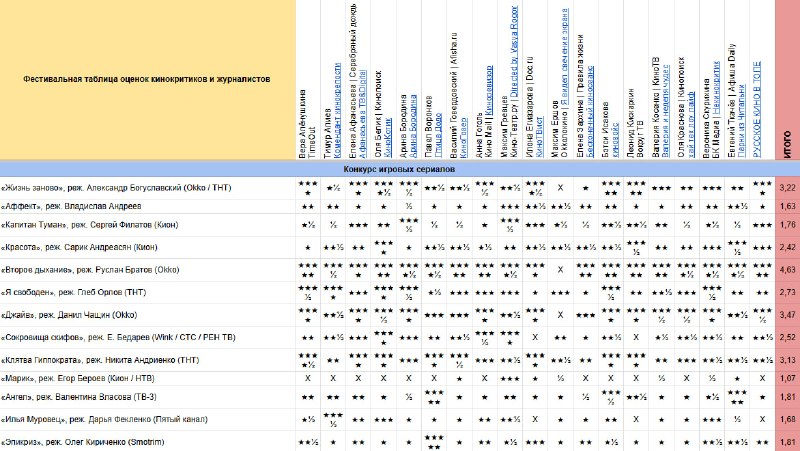Open the Парни из Читальни link
The image size is (800, 451).
742,120
